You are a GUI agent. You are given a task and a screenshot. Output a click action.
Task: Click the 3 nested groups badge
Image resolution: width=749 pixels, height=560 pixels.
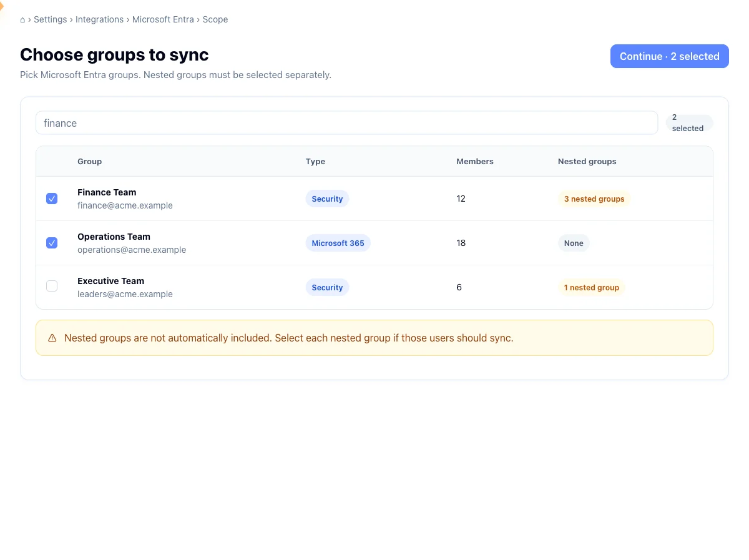pyautogui.click(x=594, y=199)
